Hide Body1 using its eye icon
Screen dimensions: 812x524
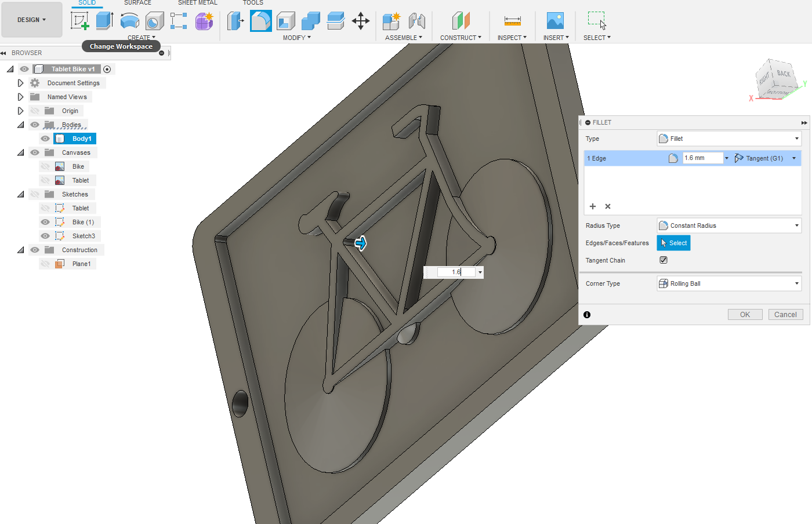tap(45, 139)
